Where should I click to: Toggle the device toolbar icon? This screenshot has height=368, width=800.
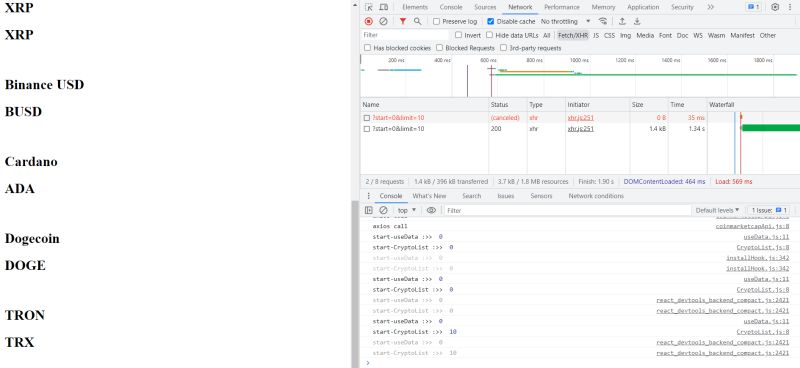[384, 7]
